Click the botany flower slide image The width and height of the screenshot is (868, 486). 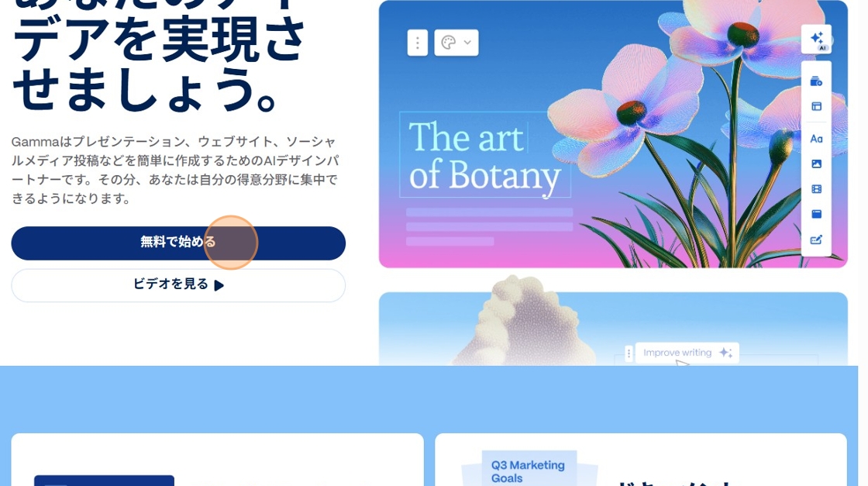[613, 134]
